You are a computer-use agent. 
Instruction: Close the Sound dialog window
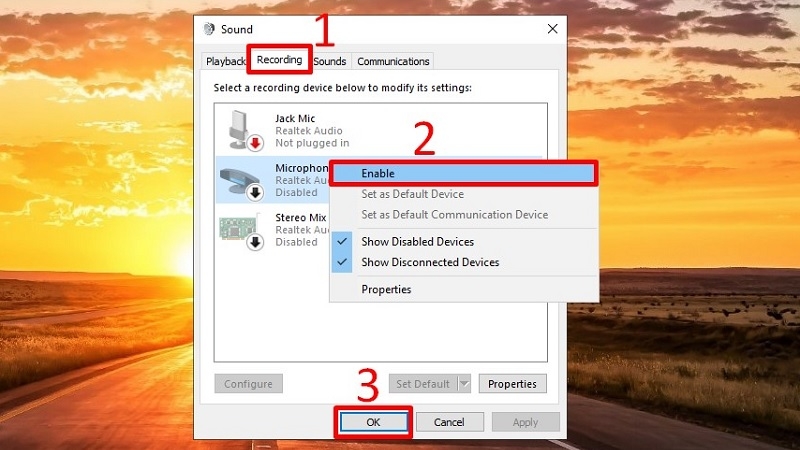click(553, 29)
